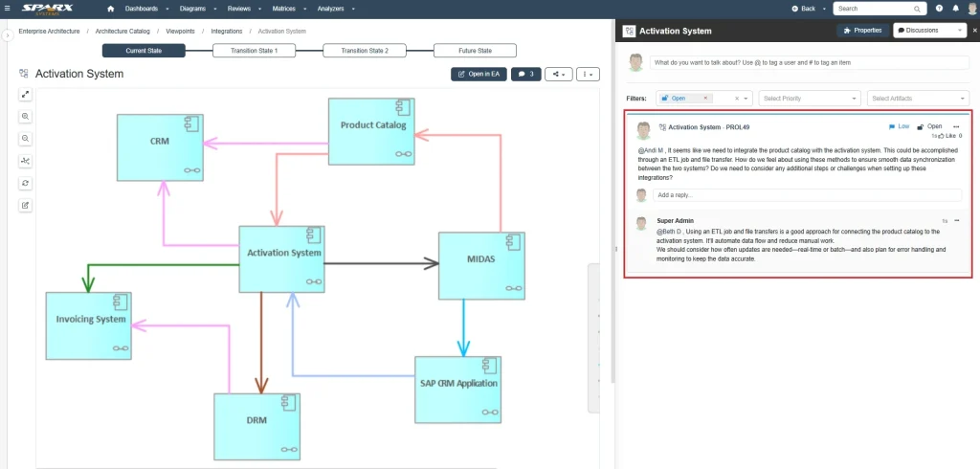This screenshot has height=469, width=980.
Task: Select the Invoicing System component
Action: [89, 325]
